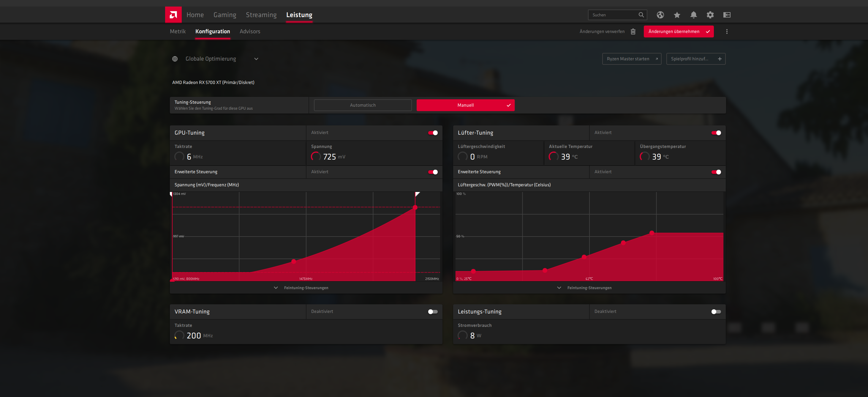Toggle the sidebar panel icon
This screenshot has height=397, width=868.
click(727, 15)
